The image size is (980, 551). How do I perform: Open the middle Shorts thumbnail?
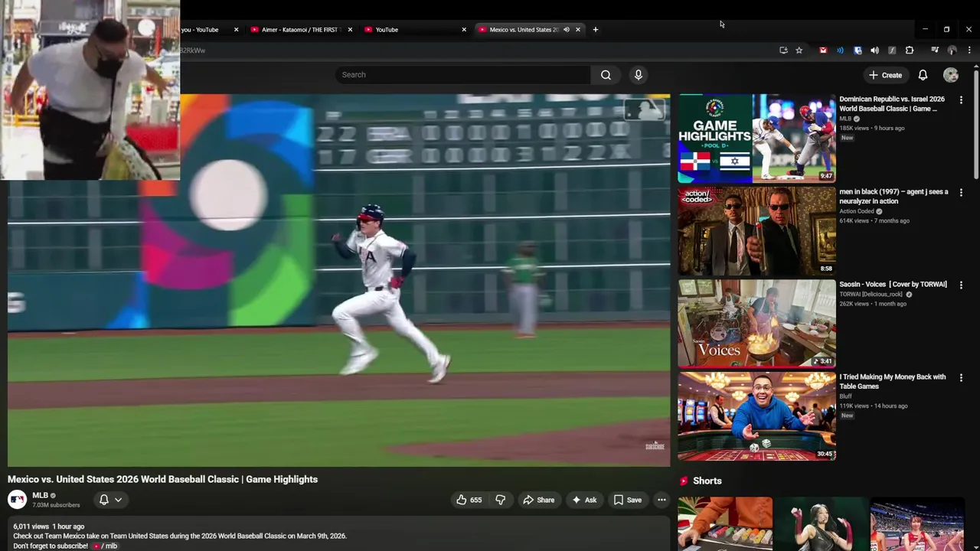(822, 524)
